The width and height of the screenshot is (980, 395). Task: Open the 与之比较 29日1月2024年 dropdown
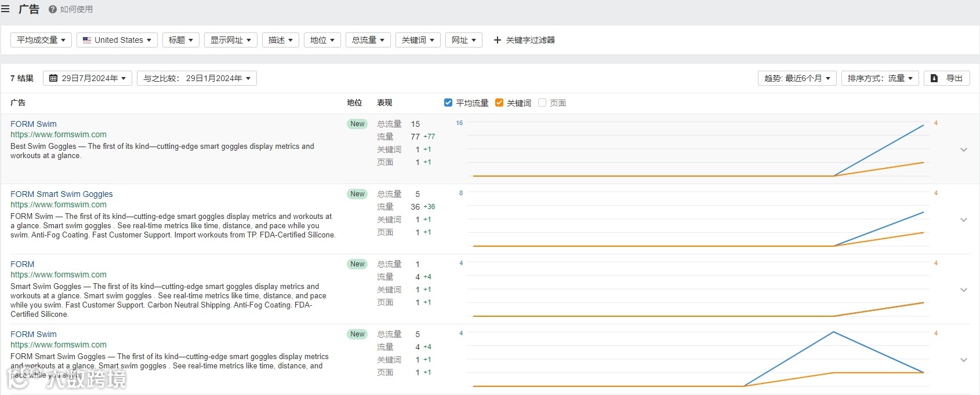click(197, 78)
